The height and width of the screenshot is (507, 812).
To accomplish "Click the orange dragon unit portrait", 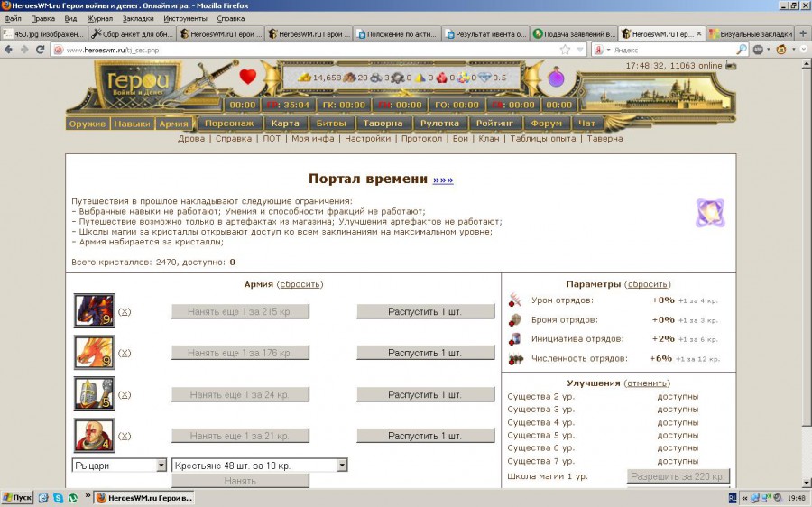I will [94, 353].
